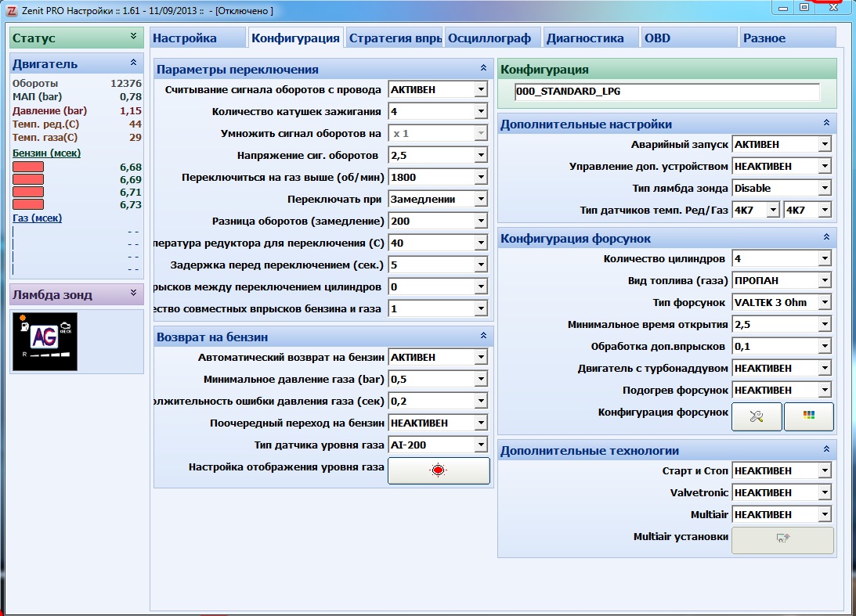Expand the Статус panel chevron
856x616 pixels.
133,37
